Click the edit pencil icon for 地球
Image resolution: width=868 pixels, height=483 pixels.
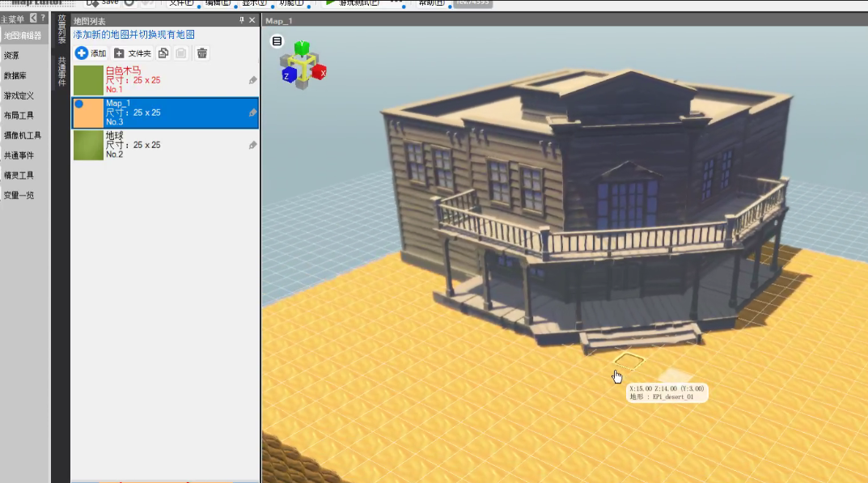(253, 145)
